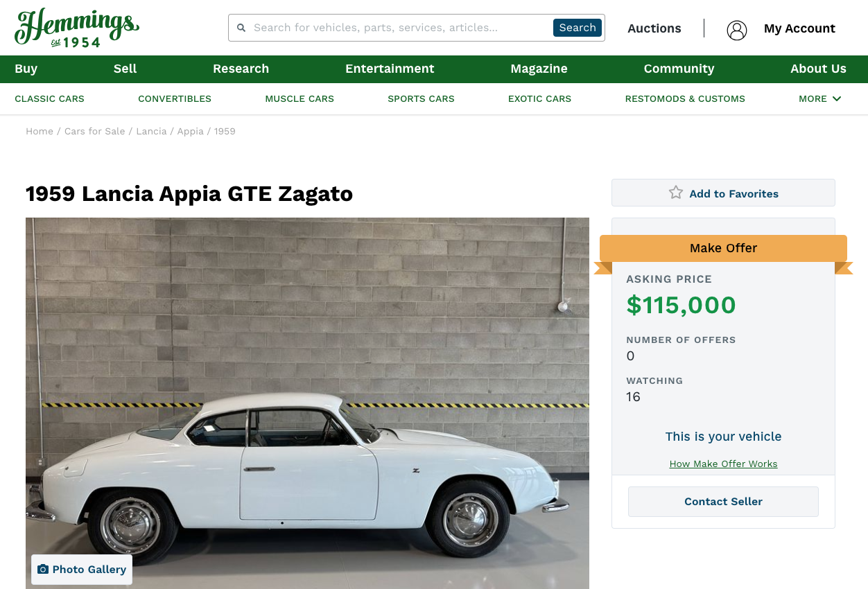Screen dimensions: 868x589
Task: Click the Make Offer banner
Action: 723,248
